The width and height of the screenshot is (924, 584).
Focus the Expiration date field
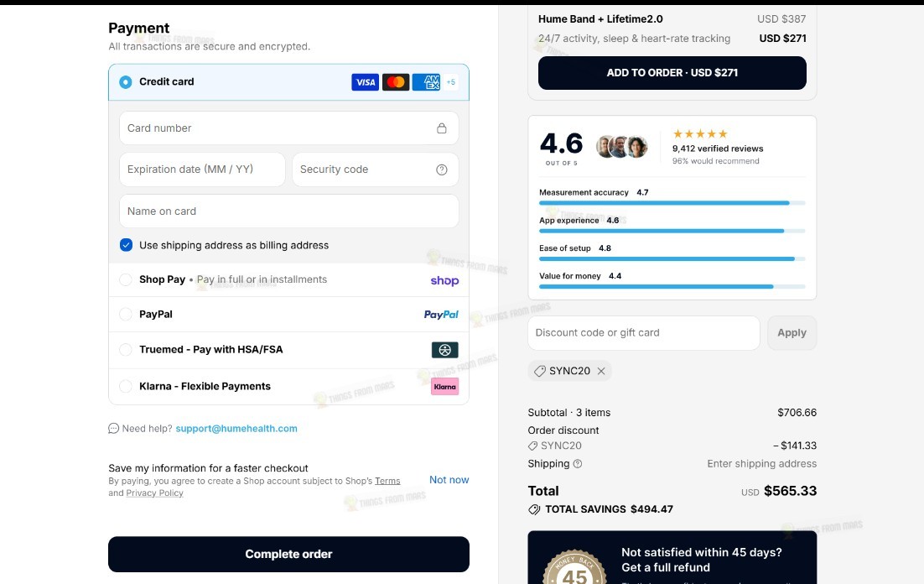[x=202, y=169]
